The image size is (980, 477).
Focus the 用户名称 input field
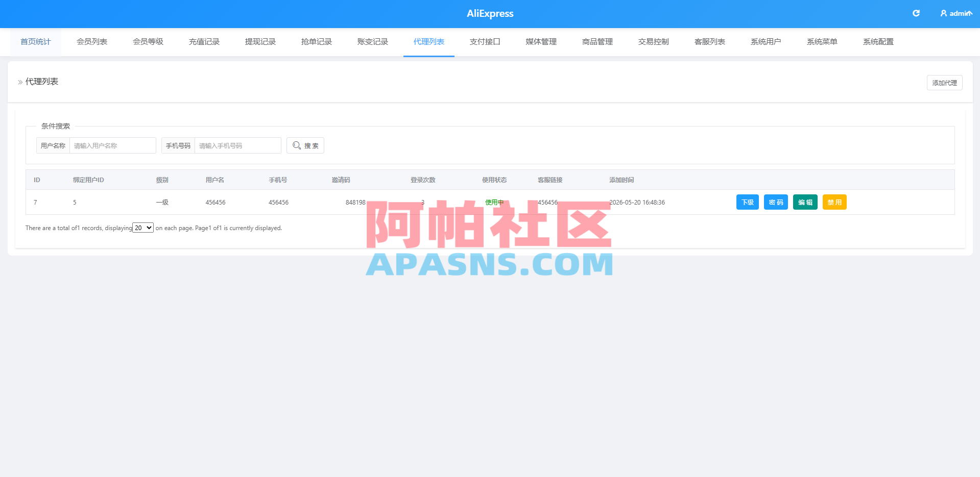click(x=113, y=145)
